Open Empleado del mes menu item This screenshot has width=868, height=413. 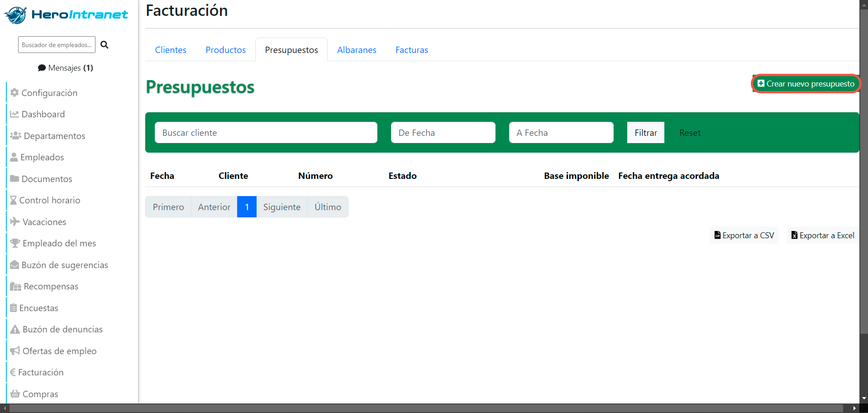[x=59, y=243]
